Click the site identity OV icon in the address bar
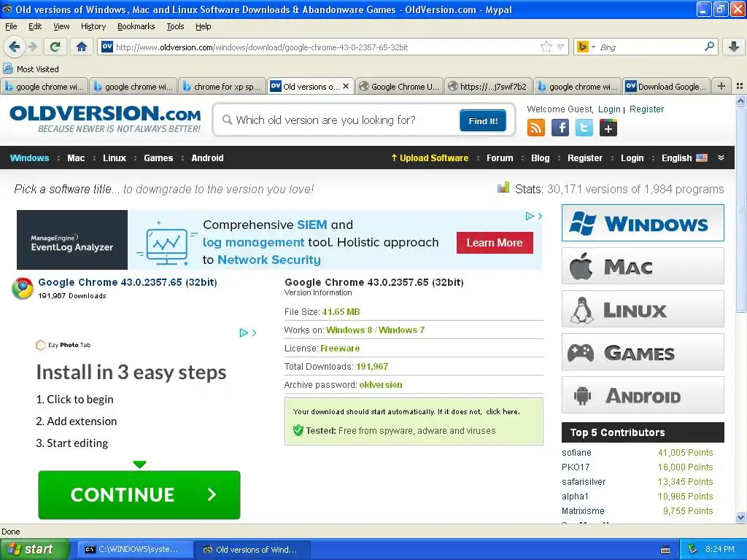 tap(107, 47)
